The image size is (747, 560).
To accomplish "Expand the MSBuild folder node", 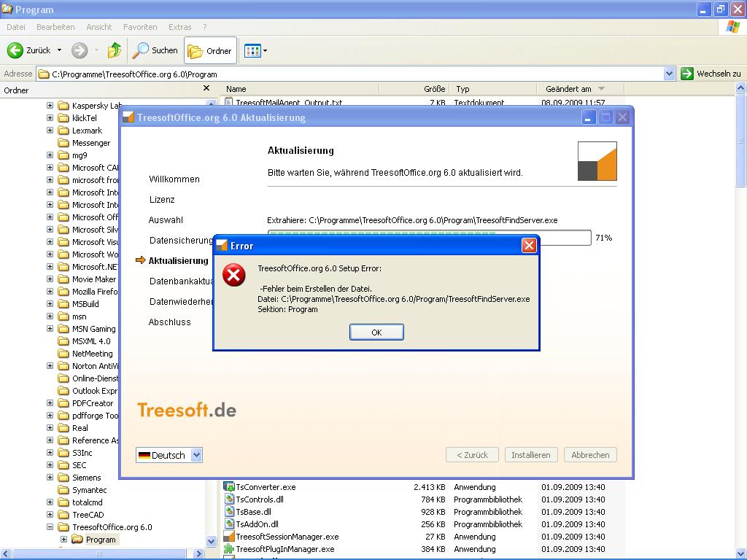I will pos(50,304).
